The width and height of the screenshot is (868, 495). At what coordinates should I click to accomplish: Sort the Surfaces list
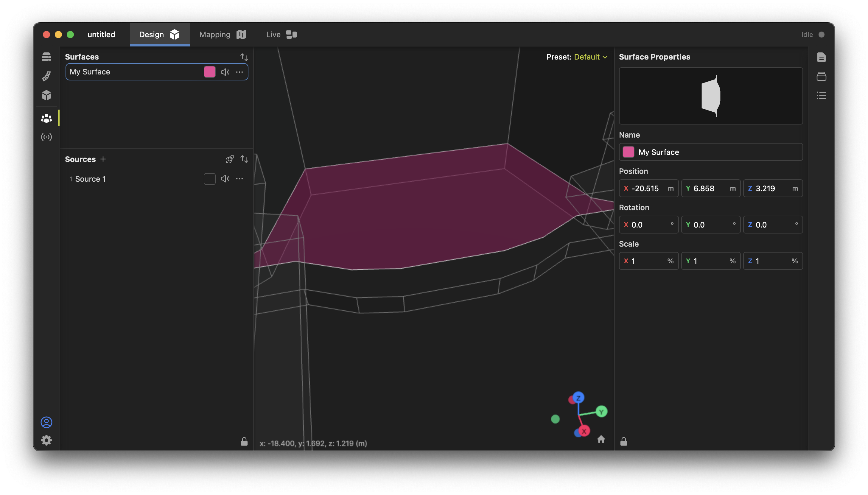click(244, 57)
